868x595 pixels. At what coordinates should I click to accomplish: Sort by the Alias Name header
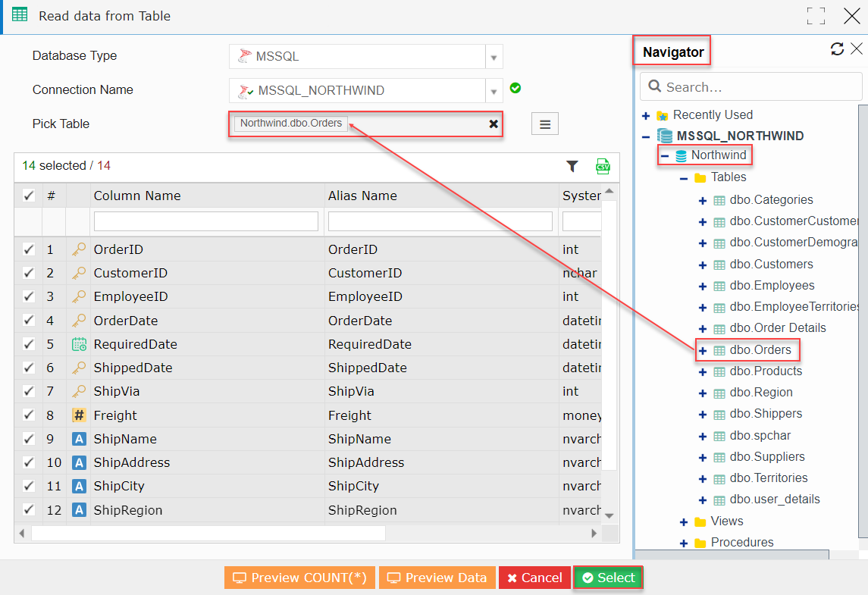362,196
